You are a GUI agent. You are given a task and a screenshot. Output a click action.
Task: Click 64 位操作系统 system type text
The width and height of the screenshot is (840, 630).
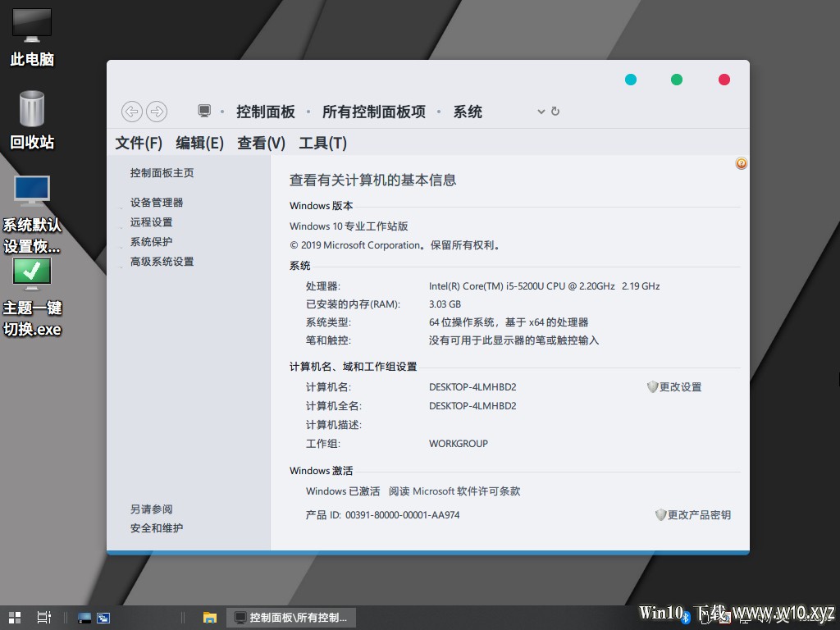[509, 322]
